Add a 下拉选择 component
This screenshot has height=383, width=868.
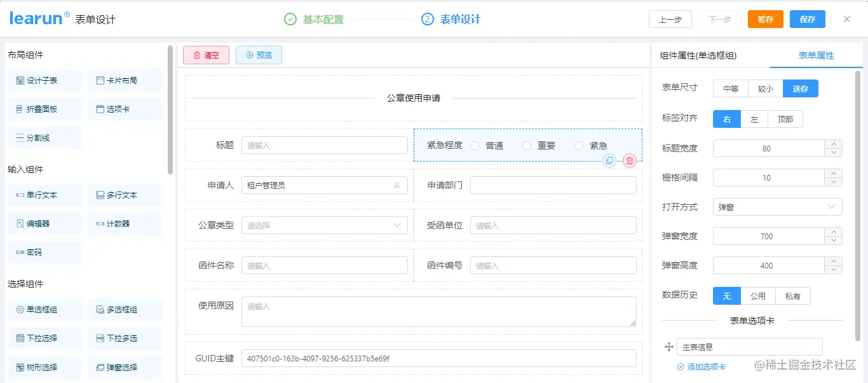pos(45,338)
